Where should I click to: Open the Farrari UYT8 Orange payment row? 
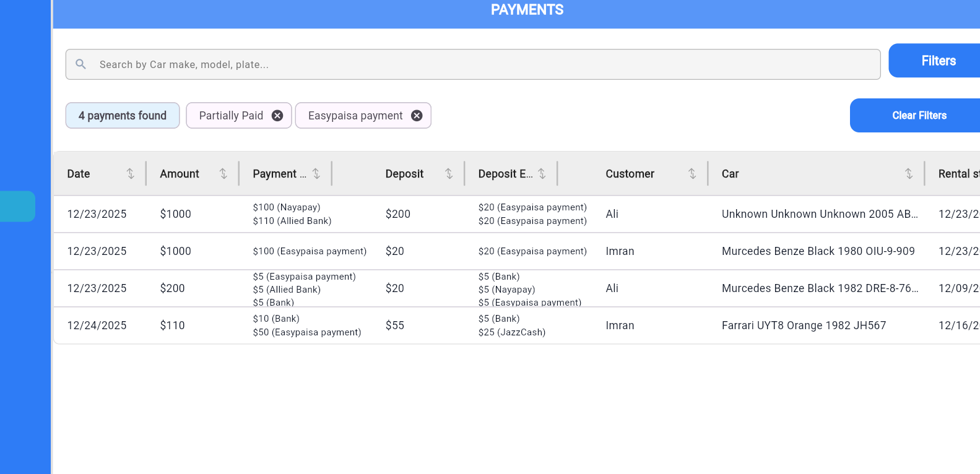[804, 325]
